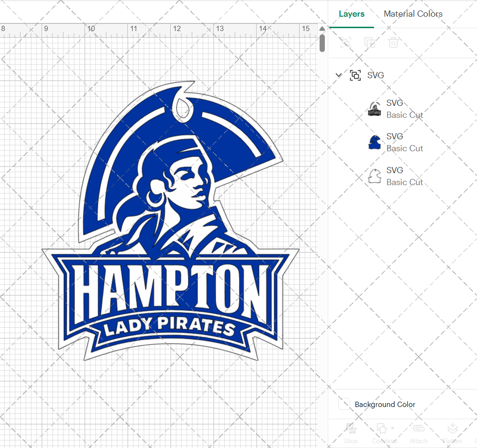This screenshot has height=448, width=477.
Task: Click the Flatten button
Action: 452,433
